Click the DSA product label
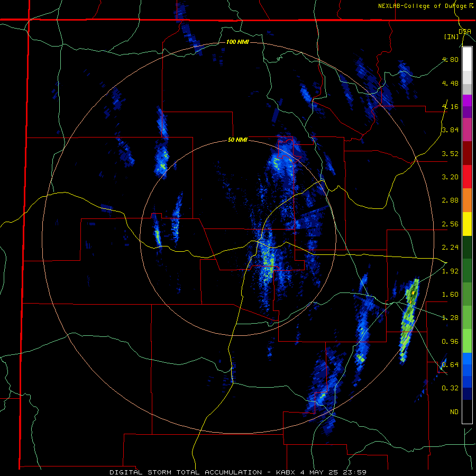The width and height of the screenshot is (476, 476). 465,32
